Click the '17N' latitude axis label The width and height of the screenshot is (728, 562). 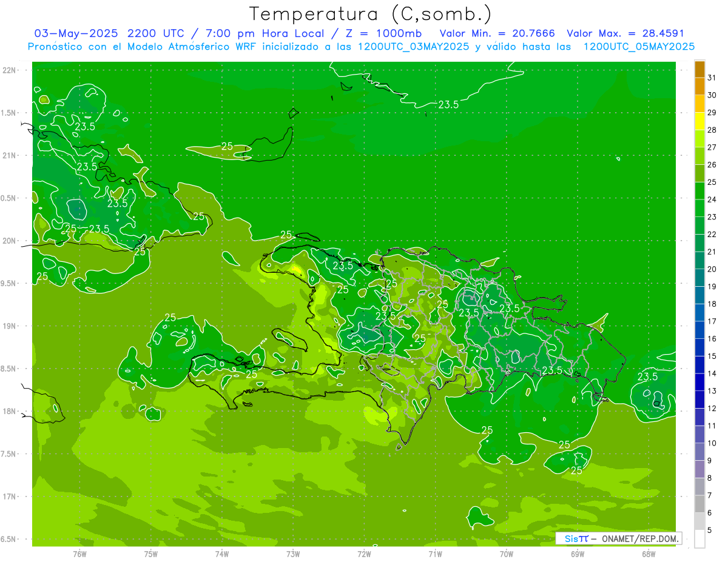[9, 497]
